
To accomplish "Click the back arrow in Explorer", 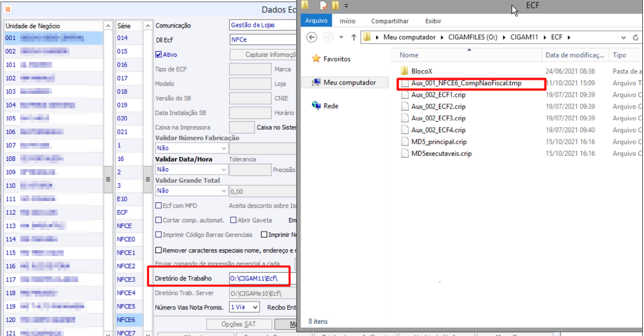I will pos(312,38).
